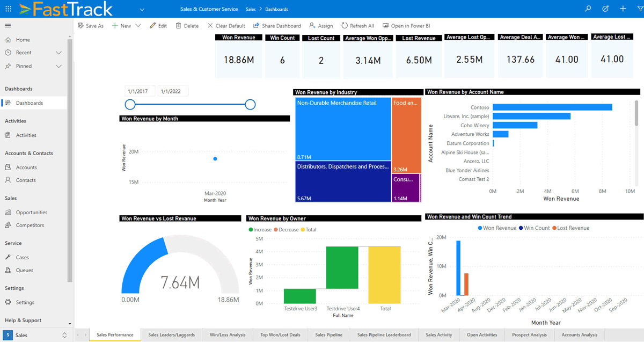Toggle the Win Count legend series
Image resolution: width=644 pixels, height=342 pixels.
[537, 228]
